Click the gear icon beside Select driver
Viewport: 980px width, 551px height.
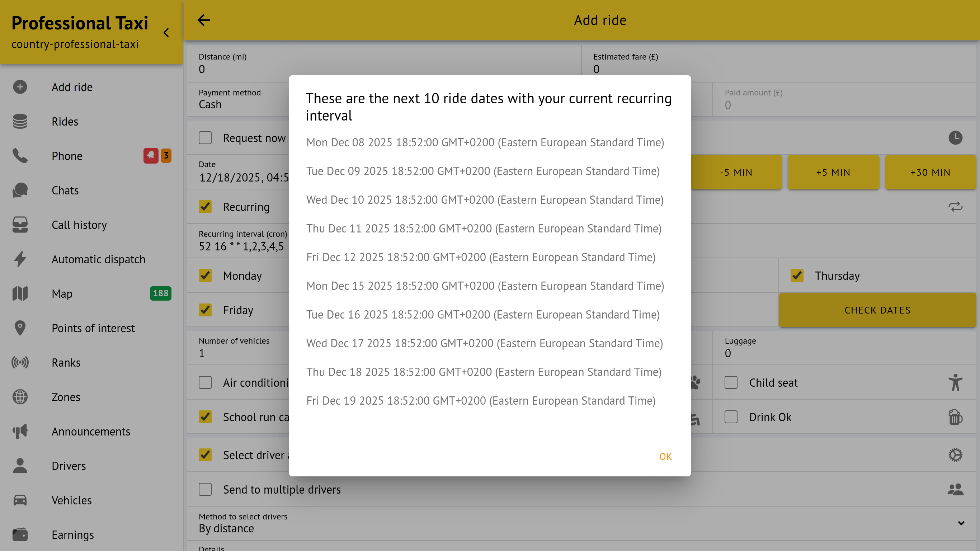coord(955,455)
